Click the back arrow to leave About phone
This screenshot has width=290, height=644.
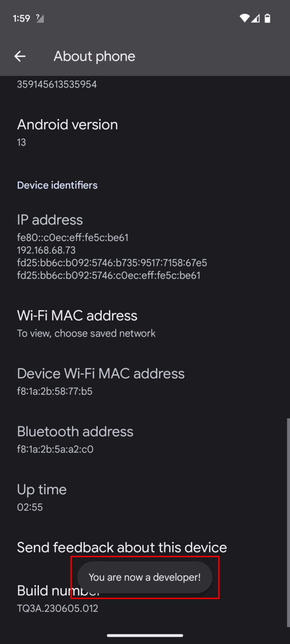[x=20, y=56]
